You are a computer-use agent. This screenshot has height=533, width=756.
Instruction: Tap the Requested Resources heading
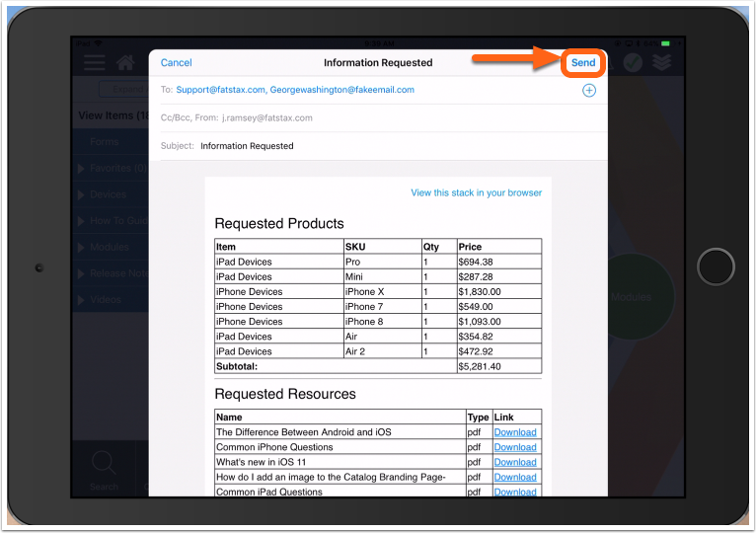tap(285, 394)
